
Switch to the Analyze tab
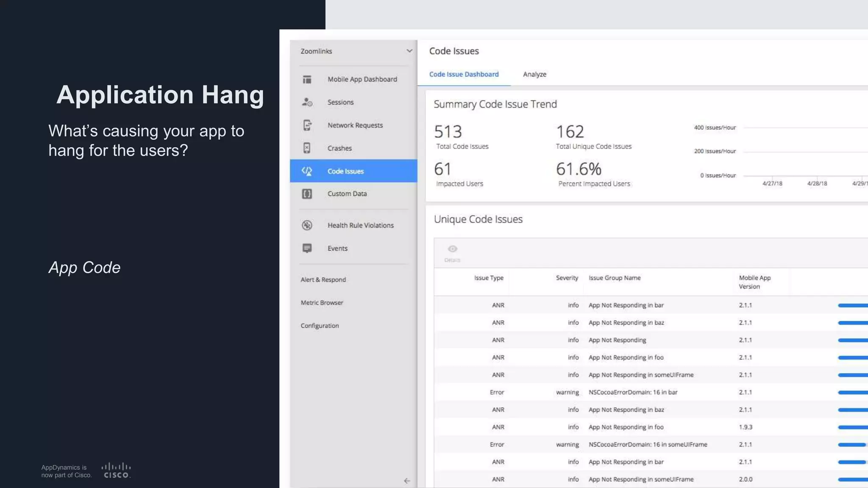tap(534, 74)
